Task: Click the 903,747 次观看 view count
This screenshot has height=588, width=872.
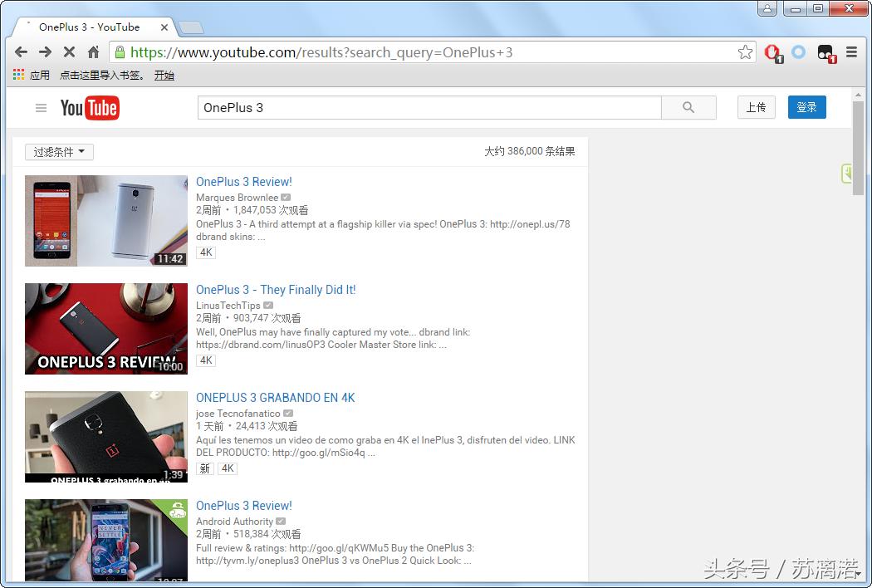Action: pyautogui.click(x=267, y=318)
